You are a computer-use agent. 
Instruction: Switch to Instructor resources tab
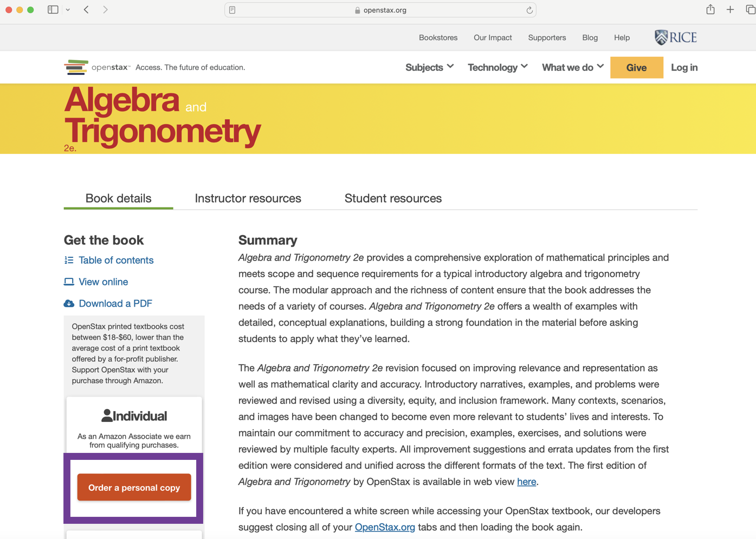(248, 198)
